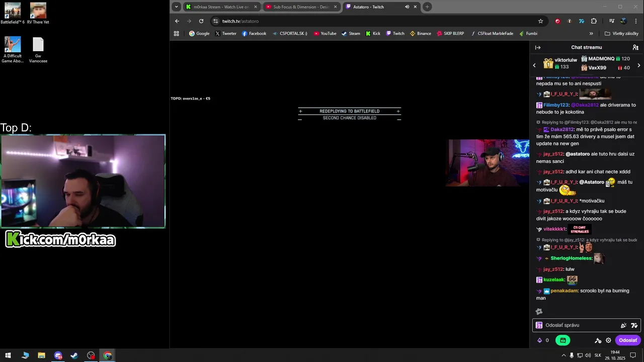
Task: Open the Steam bookmark
Action: pos(351,34)
